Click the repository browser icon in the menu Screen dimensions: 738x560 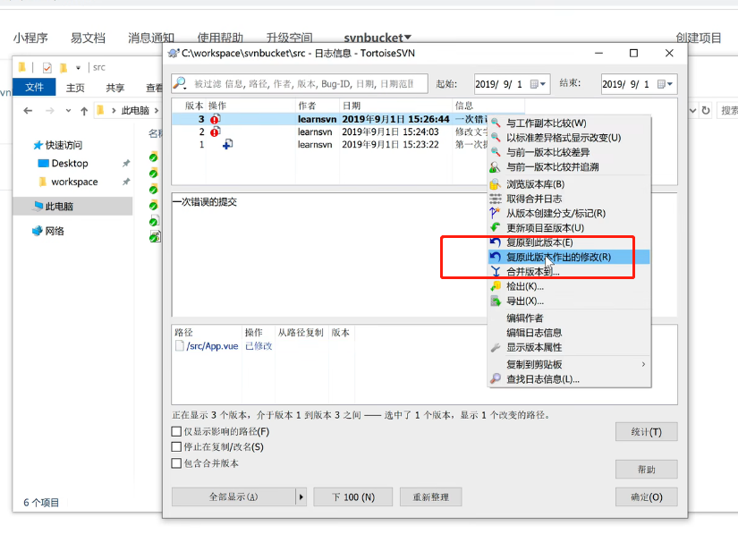click(x=495, y=184)
